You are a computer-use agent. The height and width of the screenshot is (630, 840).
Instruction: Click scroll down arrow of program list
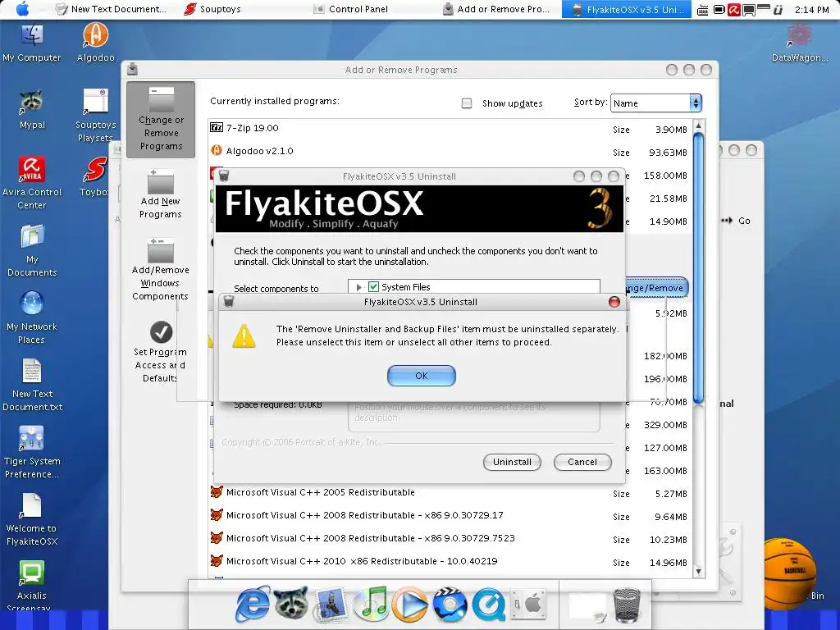pyautogui.click(x=698, y=571)
